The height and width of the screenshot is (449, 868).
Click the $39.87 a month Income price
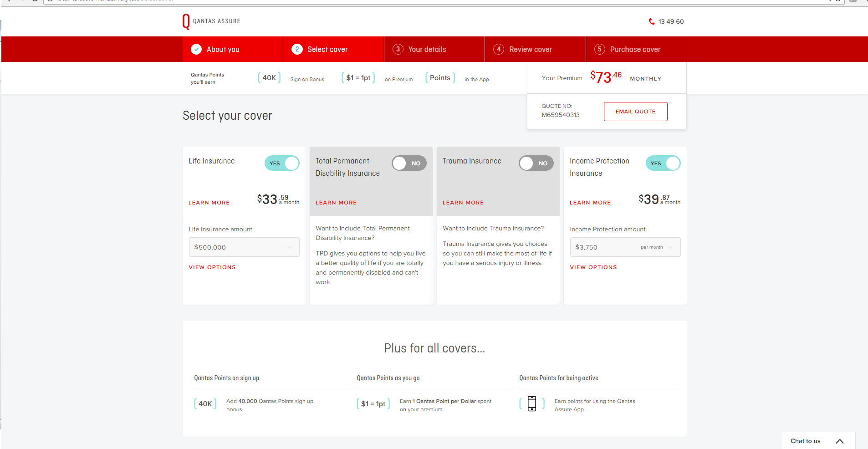659,199
